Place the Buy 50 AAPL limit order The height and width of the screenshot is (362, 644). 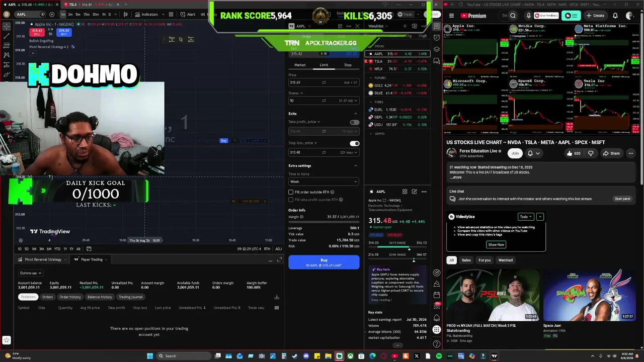pyautogui.click(x=324, y=262)
